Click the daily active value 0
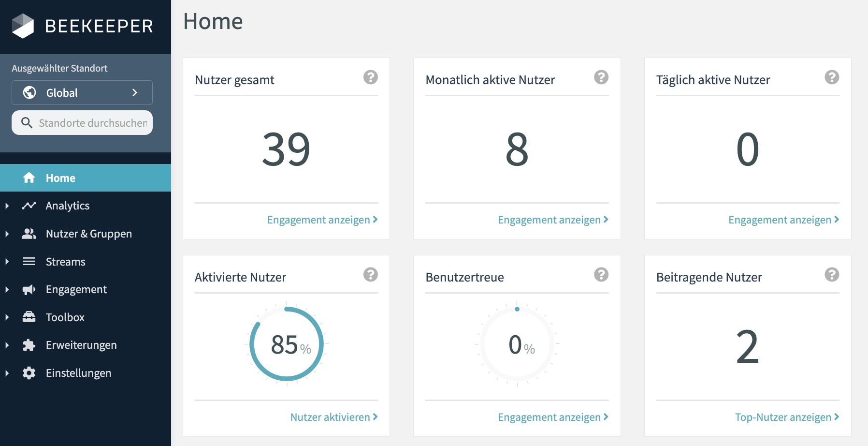The width and height of the screenshot is (868, 446). pyautogui.click(x=748, y=149)
